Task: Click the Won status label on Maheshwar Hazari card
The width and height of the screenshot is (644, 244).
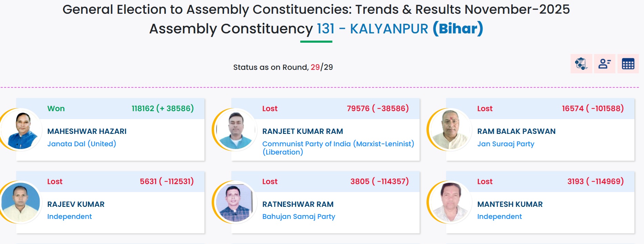Action: [56, 108]
